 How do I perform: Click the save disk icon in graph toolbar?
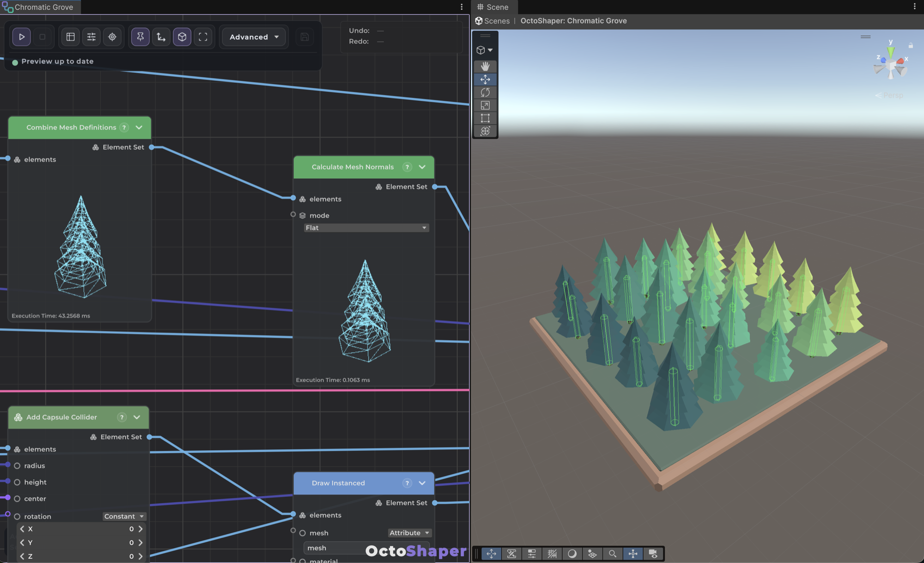coord(304,37)
